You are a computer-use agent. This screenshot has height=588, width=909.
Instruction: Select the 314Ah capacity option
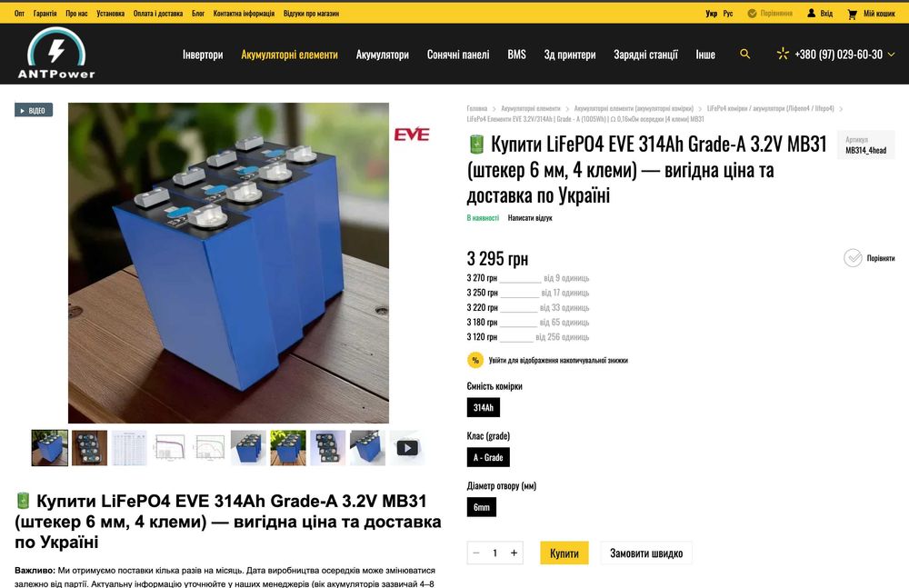click(483, 408)
